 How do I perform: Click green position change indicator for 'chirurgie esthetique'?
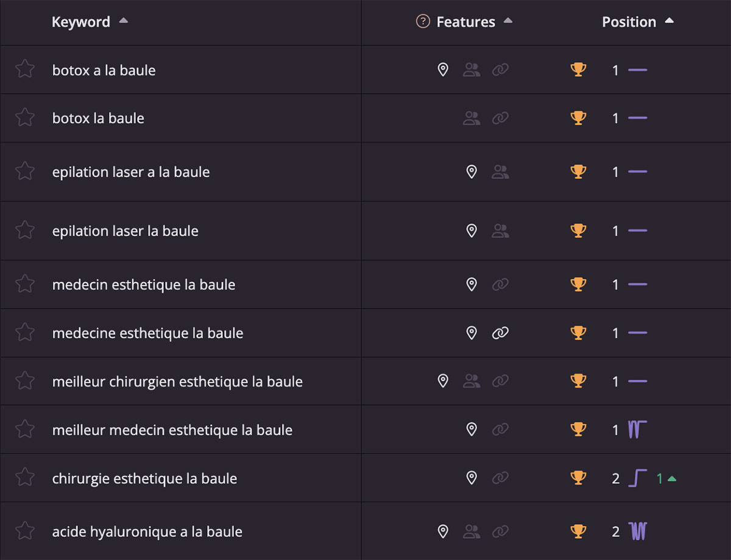666,478
